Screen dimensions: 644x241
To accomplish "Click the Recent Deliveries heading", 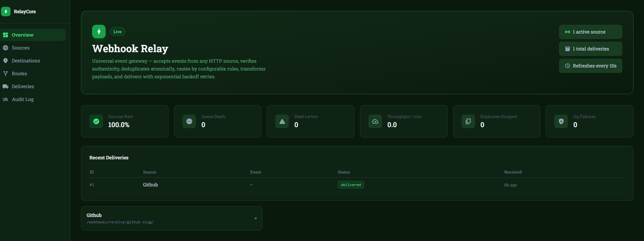I will (x=109, y=158).
